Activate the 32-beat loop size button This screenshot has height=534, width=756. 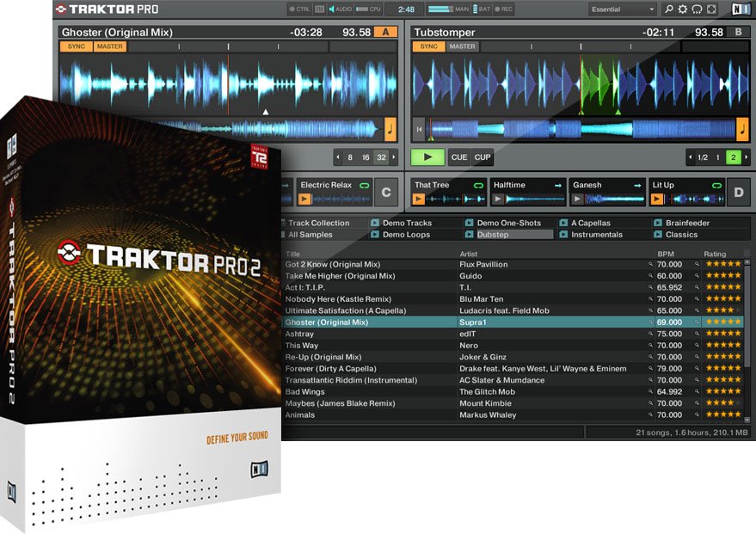pyautogui.click(x=381, y=156)
